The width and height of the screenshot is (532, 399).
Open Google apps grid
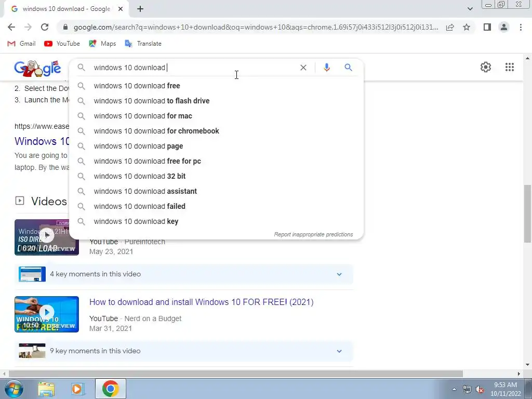coord(510,67)
